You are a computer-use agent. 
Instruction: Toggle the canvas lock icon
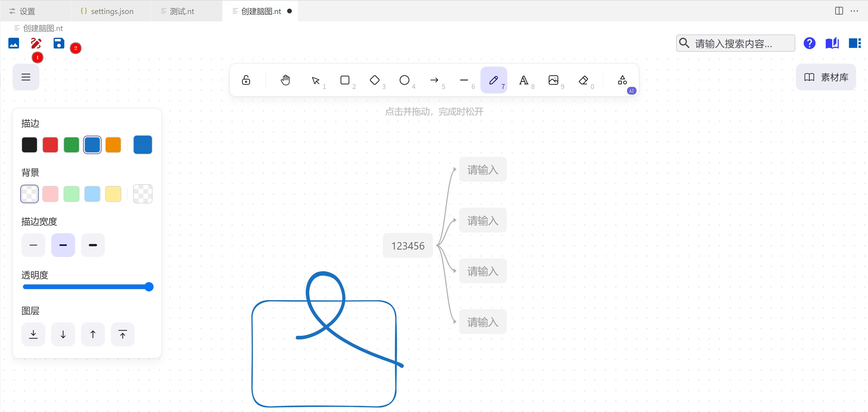[246, 80]
